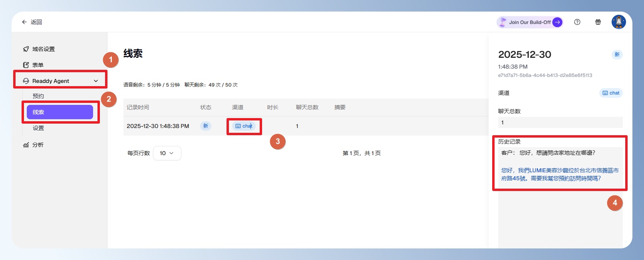Collapse the Readdy Agent chevron
This screenshot has width=644, height=260.
96,81
